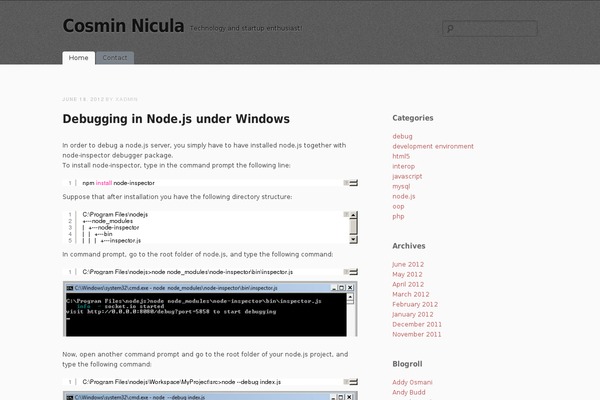Click the Archives sidebar heading

pyautogui.click(x=409, y=246)
